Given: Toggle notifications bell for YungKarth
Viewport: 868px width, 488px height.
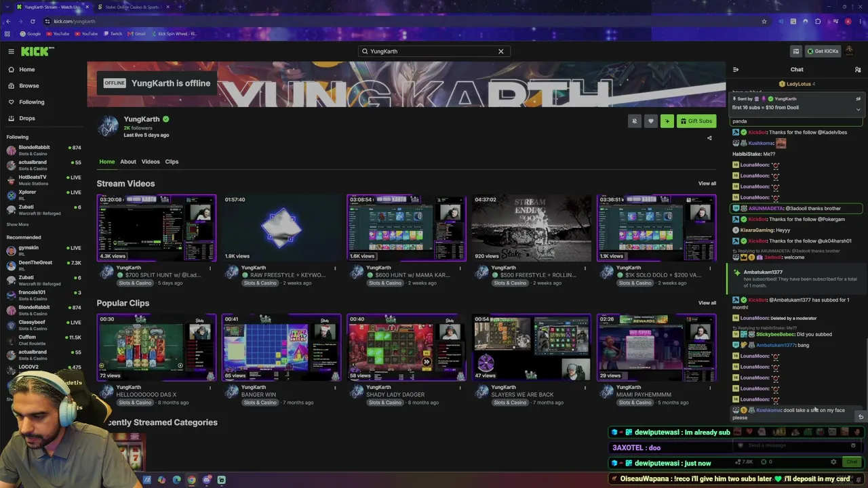Looking at the screenshot, I should coord(635,121).
